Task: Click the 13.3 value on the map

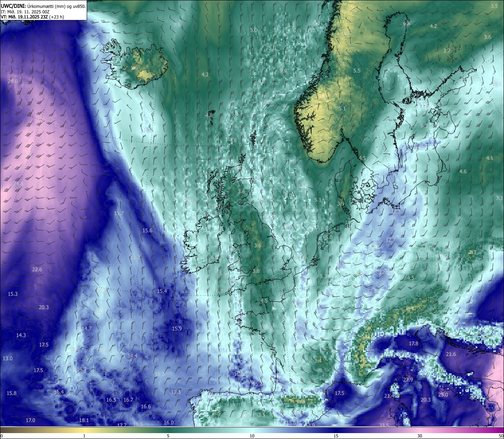Action: tap(176, 392)
